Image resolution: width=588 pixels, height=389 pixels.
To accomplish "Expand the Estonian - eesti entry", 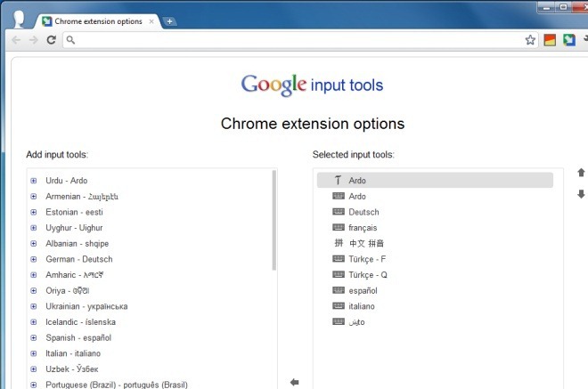I will pyautogui.click(x=34, y=212).
